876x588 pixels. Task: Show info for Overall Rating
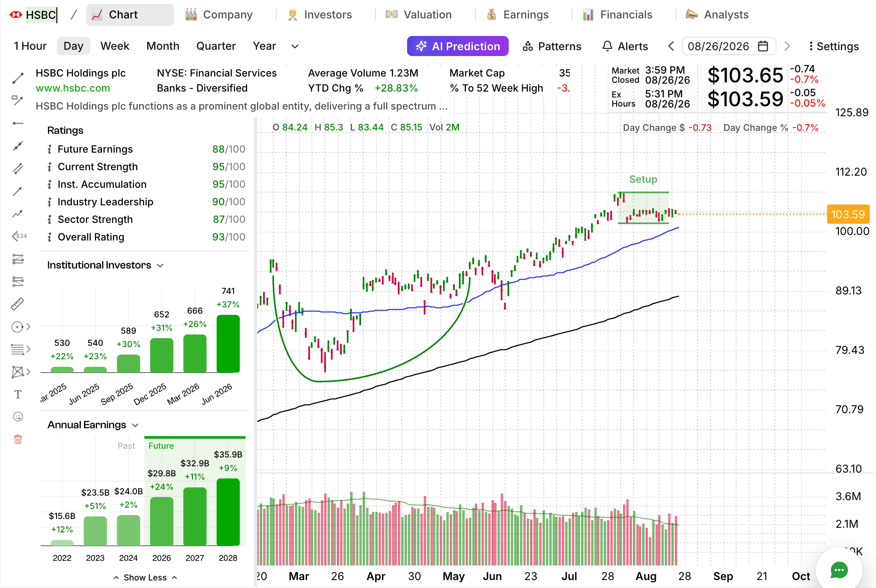(49, 237)
